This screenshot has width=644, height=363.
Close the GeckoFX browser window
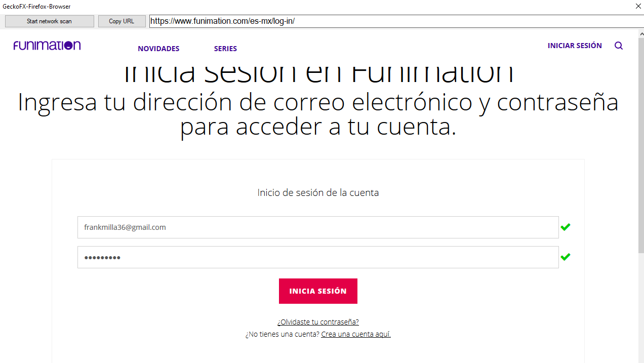click(638, 7)
